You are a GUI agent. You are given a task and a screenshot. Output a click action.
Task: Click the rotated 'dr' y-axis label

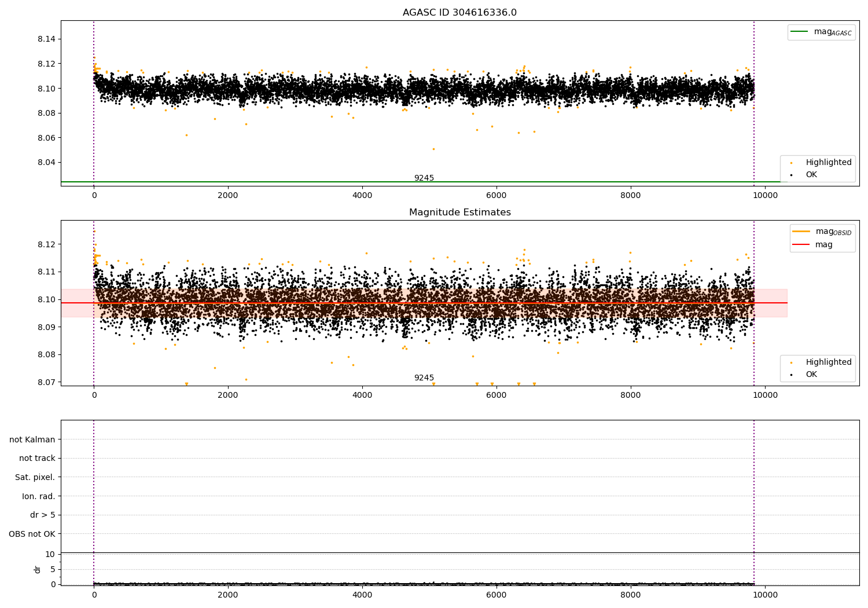point(38,569)
